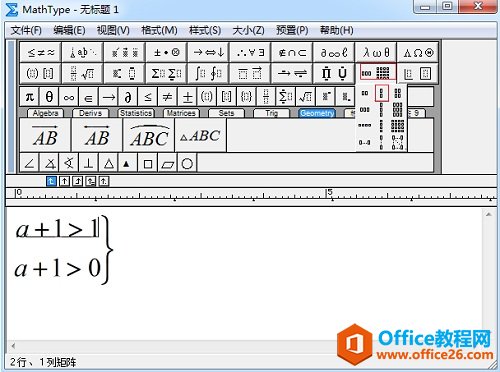Open underbar and overbar templates palette
Image resolution: width=500 pixels, height=372 pixels.
250,73
